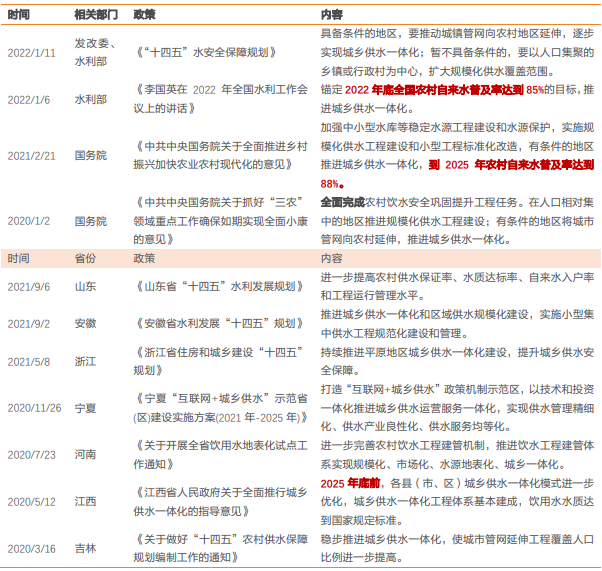
Task: Click the date '2020/1/2'
Action: coord(29,221)
